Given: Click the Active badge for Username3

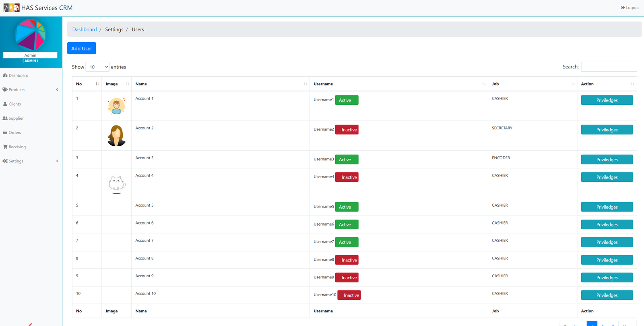Looking at the screenshot, I should (x=347, y=160).
